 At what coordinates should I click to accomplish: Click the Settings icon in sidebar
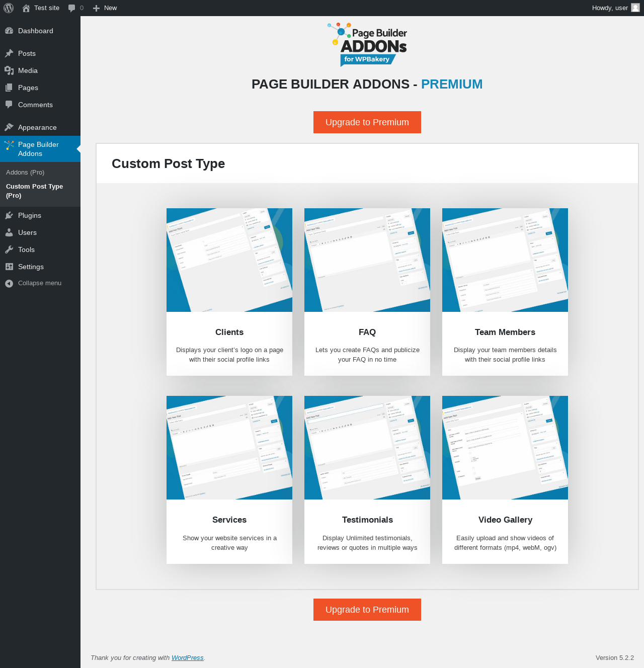[x=9, y=267]
